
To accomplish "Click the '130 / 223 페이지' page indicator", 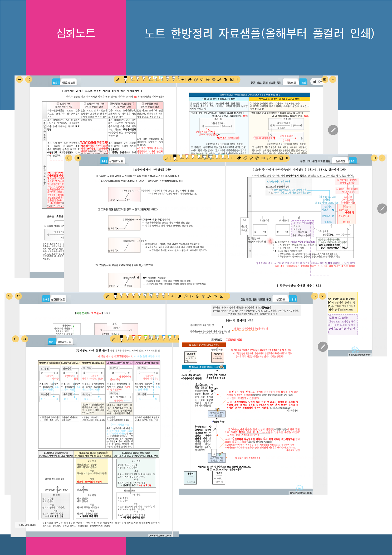I will [27, 525].
